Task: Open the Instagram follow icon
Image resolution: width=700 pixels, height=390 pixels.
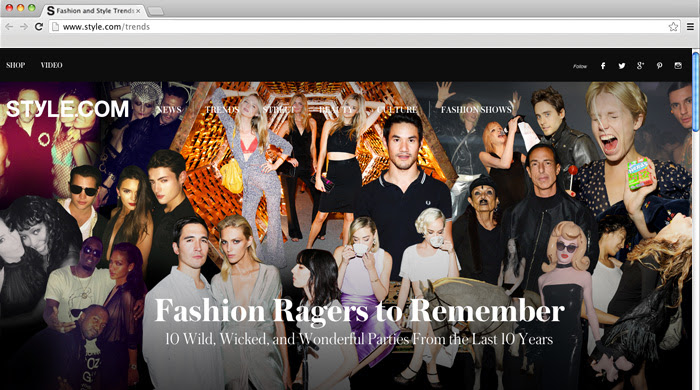Action: [678, 66]
